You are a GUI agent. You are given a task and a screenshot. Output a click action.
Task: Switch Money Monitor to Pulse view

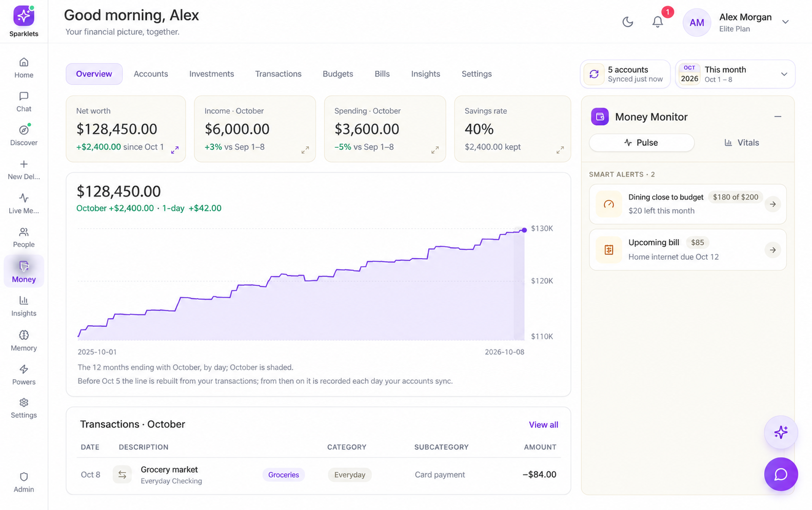641,143
